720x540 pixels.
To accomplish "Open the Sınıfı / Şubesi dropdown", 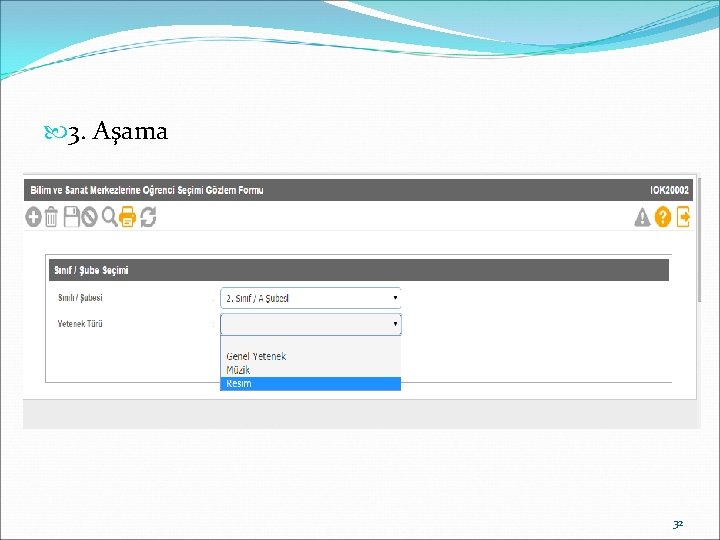I will [x=311, y=298].
